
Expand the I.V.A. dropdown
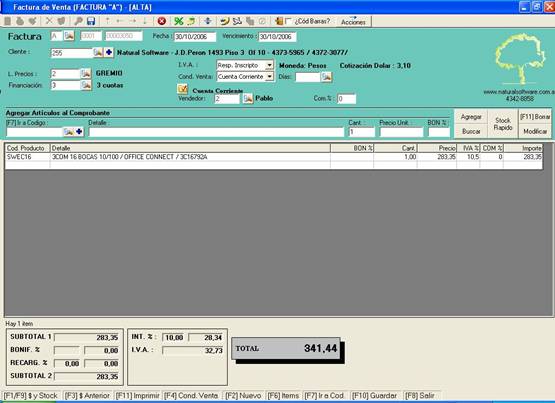pos(269,65)
